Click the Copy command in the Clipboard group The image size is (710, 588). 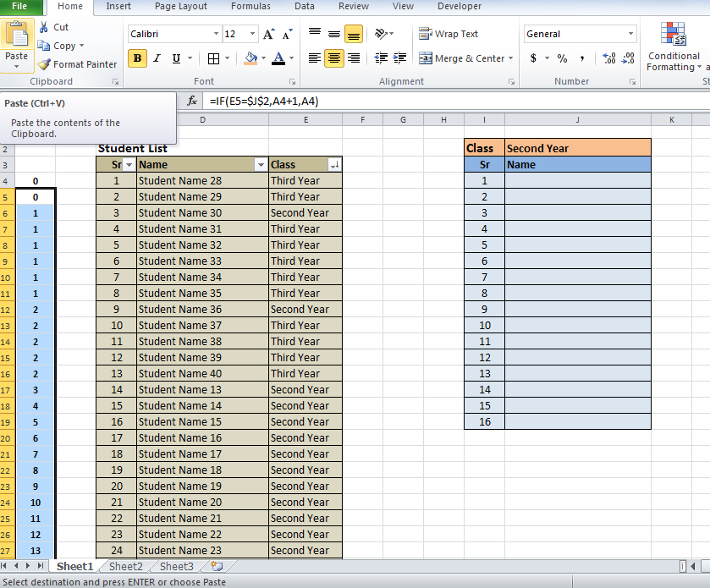59,46
